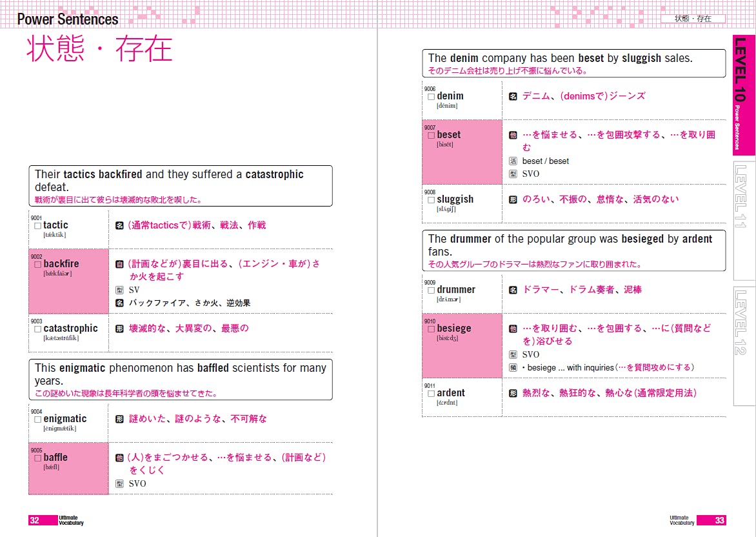Image resolution: width=756 pixels, height=537 pixels.
Task: Click the 型 pattern icon next to SV
Action: [x=119, y=290]
